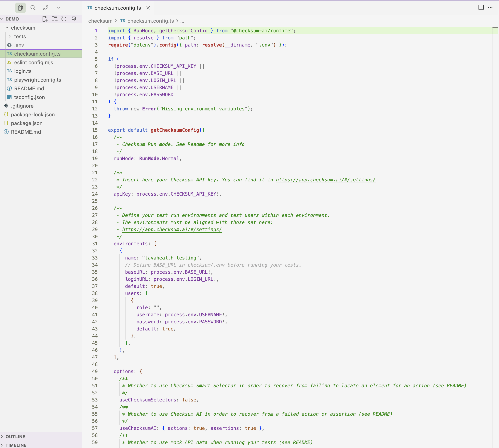Screen dimensions: 499x448
Task: Place cursor on "getChecksumConfig({" on line 15
Action: point(177,130)
